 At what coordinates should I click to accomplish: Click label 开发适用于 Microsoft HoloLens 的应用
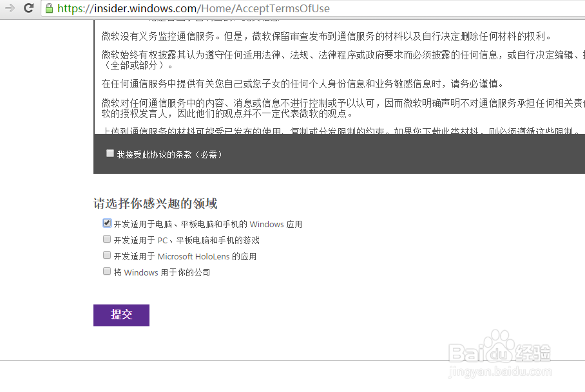185,256
